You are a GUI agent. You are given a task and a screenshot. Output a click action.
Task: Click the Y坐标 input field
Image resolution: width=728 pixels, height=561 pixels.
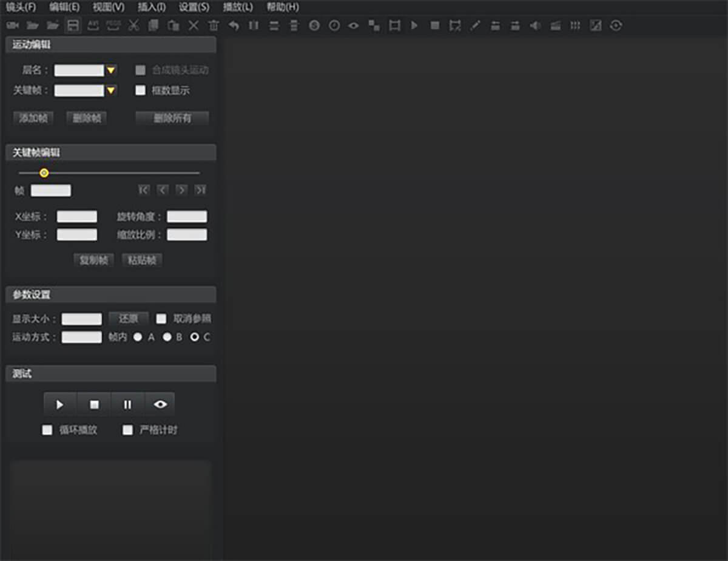pos(77,235)
